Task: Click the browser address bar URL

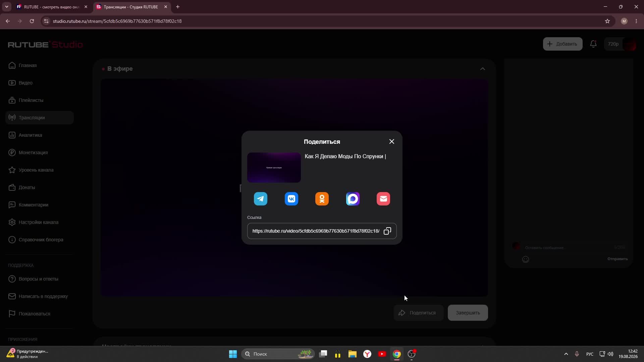Action: [x=117, y=21]
